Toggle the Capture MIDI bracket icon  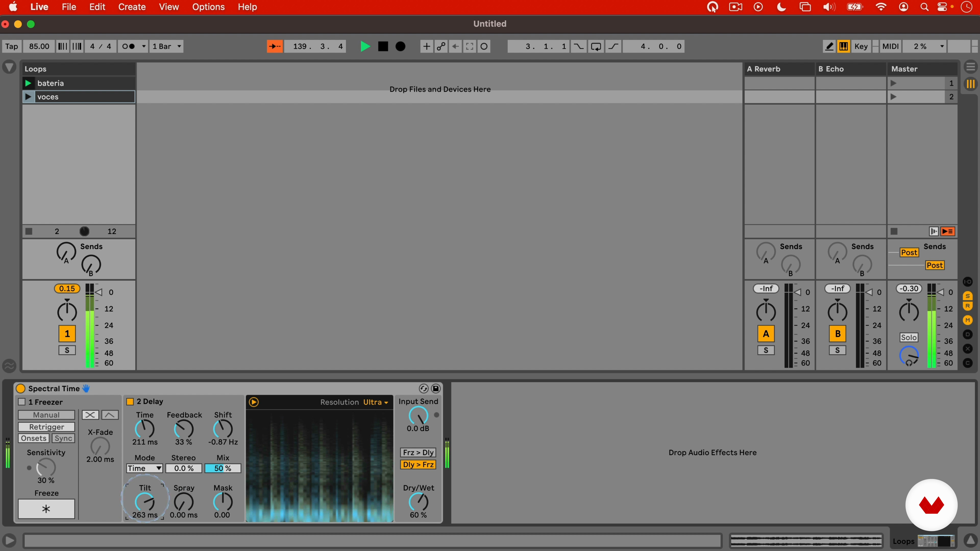470,46
